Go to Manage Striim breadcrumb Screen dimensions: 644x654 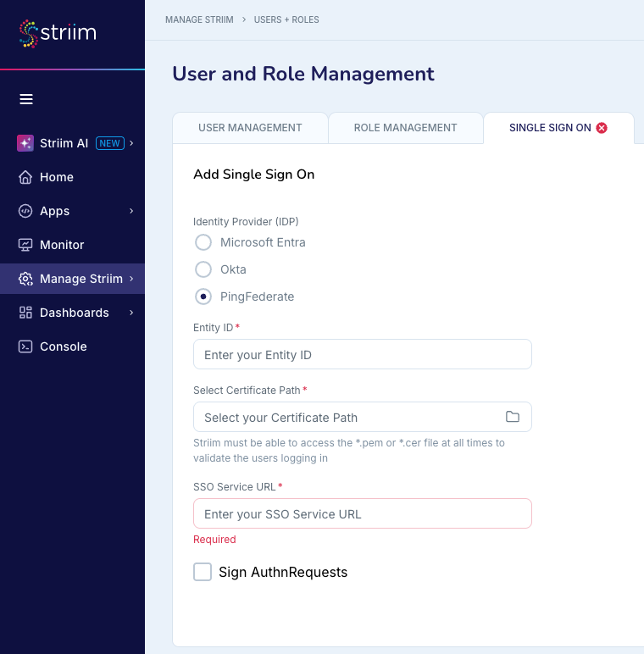click(199, 19)
